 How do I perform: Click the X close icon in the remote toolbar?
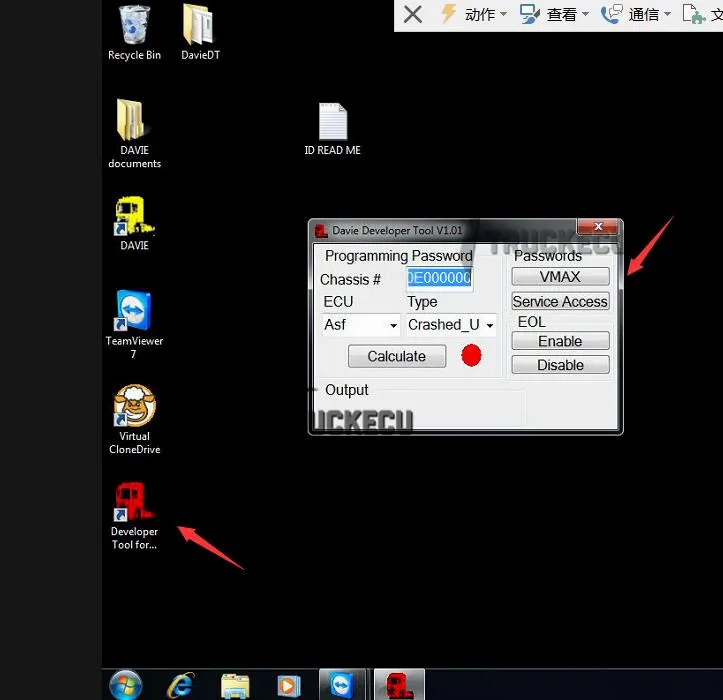tap(413, 14)
